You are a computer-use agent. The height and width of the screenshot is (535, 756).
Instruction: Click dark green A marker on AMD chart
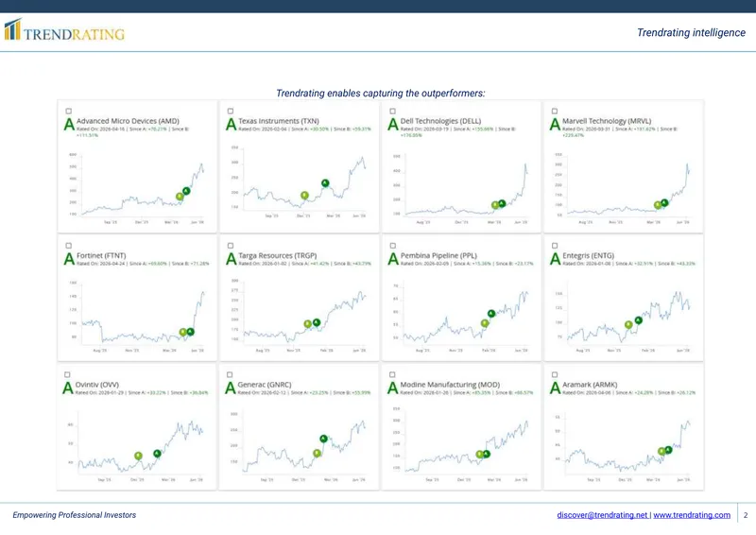186,191
